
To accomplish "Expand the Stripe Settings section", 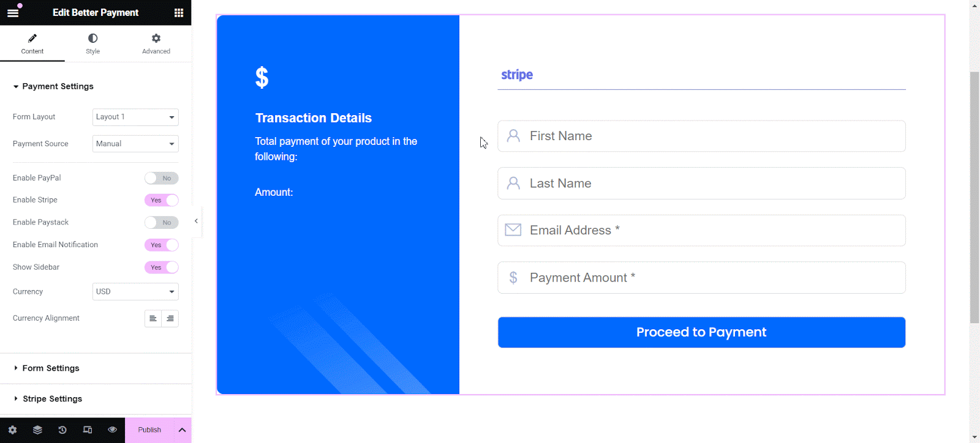I will tap(51, 398).
